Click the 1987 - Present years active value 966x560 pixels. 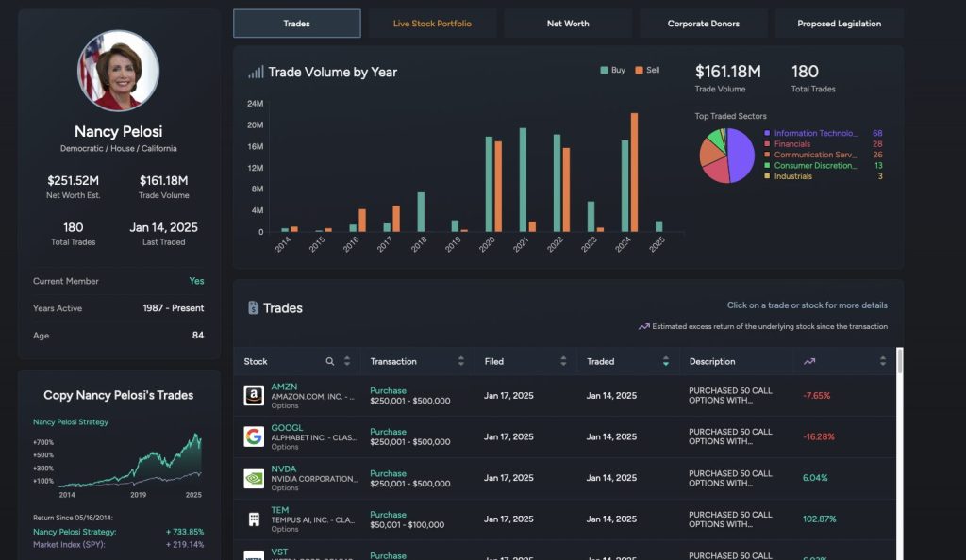pos(174,308)
